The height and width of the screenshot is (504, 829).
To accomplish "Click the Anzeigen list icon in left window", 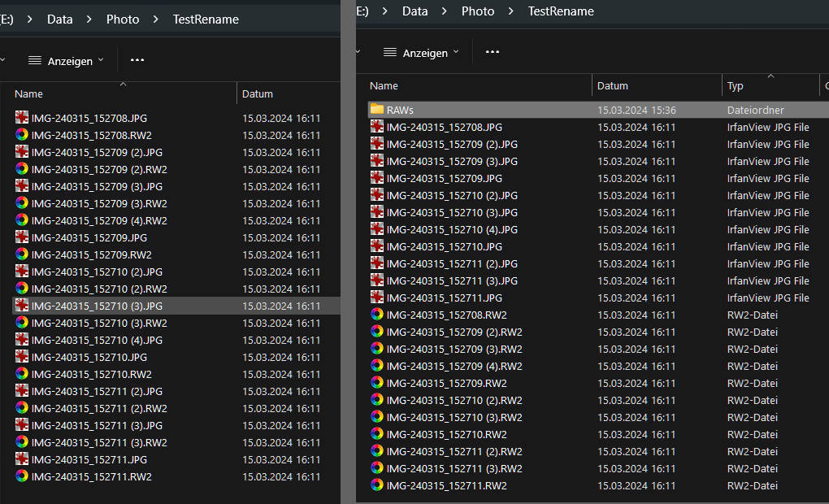I will click(x=34, y=61).
